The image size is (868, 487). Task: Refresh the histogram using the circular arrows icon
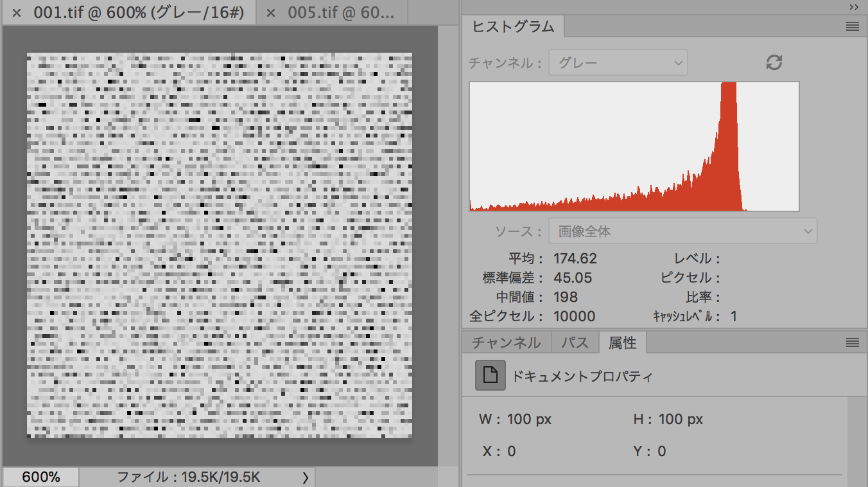[x=774, y=62]
